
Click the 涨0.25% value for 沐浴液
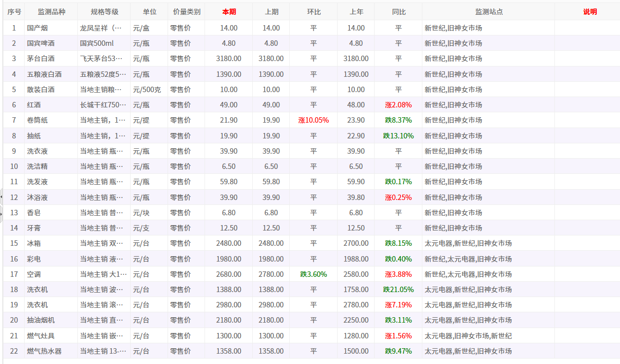tap(398, 198)
